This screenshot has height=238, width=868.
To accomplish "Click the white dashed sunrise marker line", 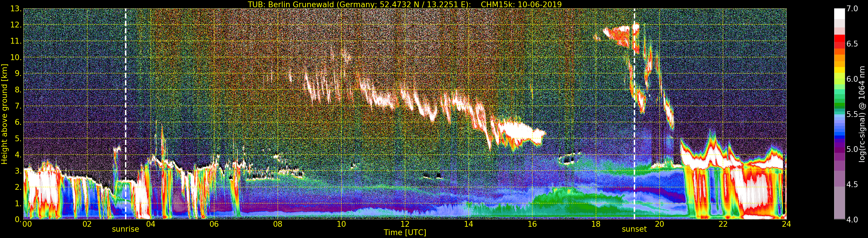I will click(x=126, y=114).
